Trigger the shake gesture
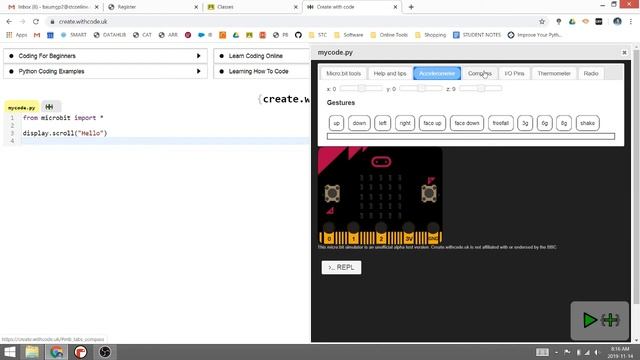The height and width of the screenshot is (360, 640). 587,123
